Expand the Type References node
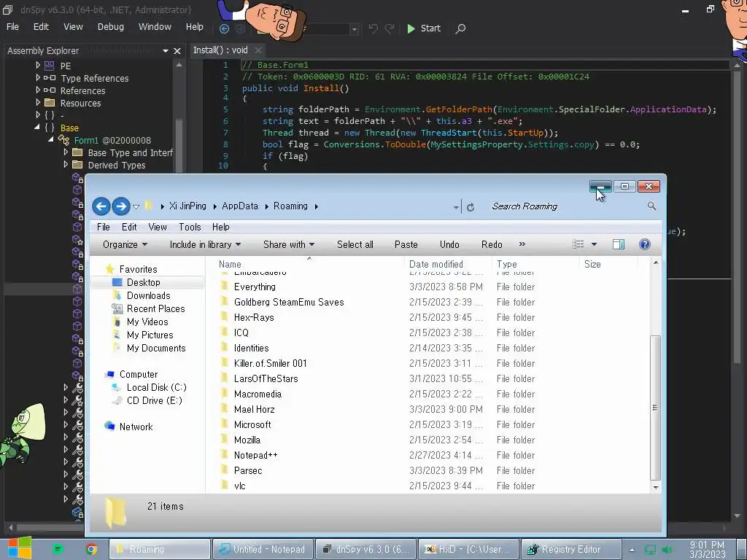Image resolution: width=747 pixels, height=560 pixels. [x=38, y=77]
